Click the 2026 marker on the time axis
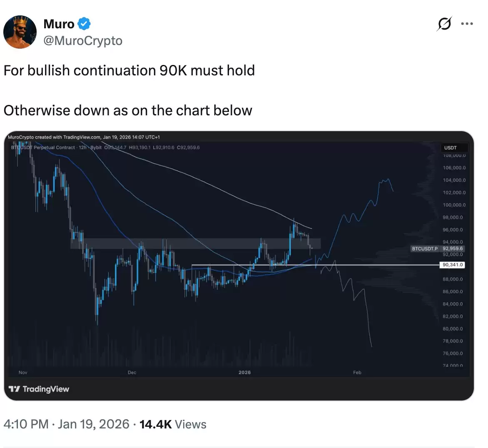 [x=244, y=372]
